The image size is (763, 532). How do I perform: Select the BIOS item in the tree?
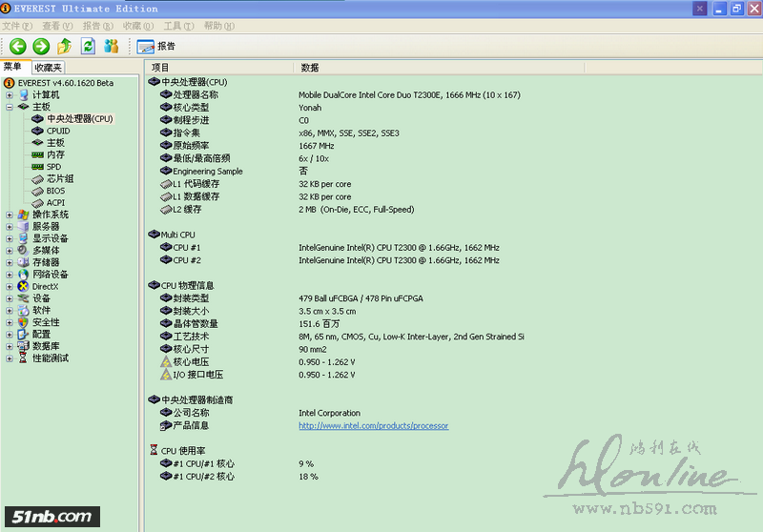tap(55, 191)
